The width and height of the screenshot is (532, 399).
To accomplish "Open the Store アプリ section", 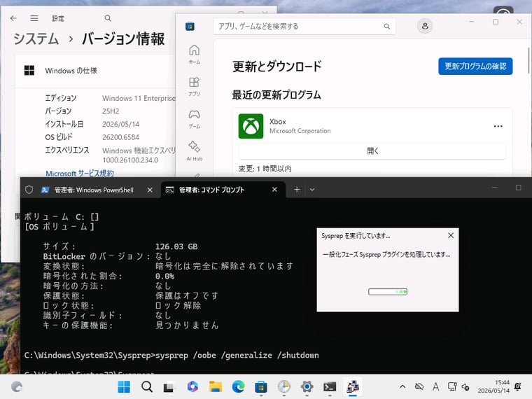I will click(x=194, y=87).
